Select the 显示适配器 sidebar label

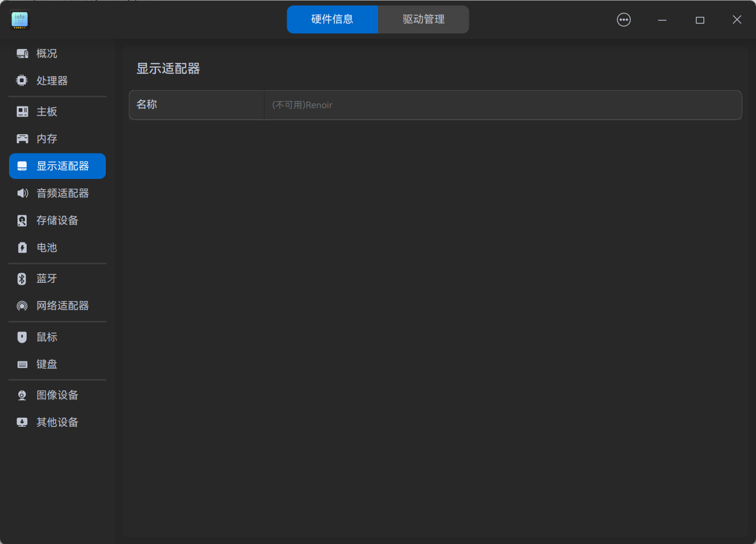pos(63,166)
